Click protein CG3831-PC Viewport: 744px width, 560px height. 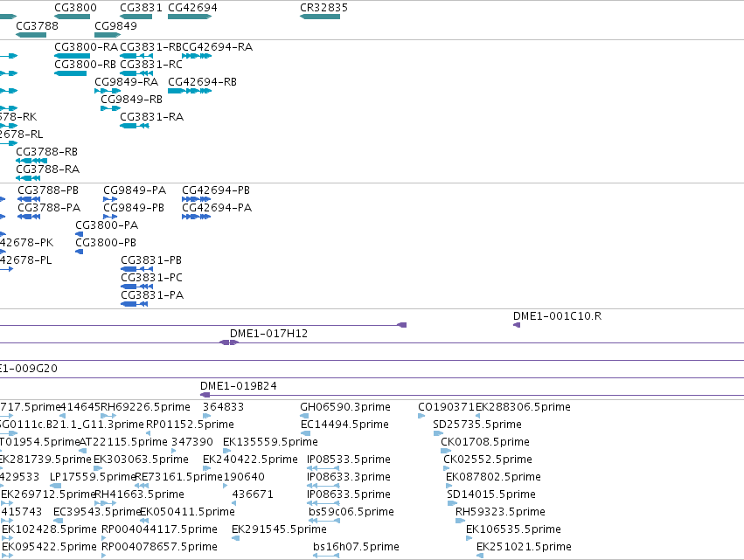137,287
